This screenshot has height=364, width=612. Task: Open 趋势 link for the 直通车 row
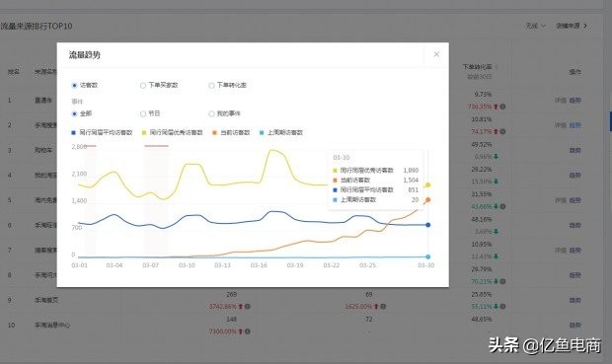575,101
